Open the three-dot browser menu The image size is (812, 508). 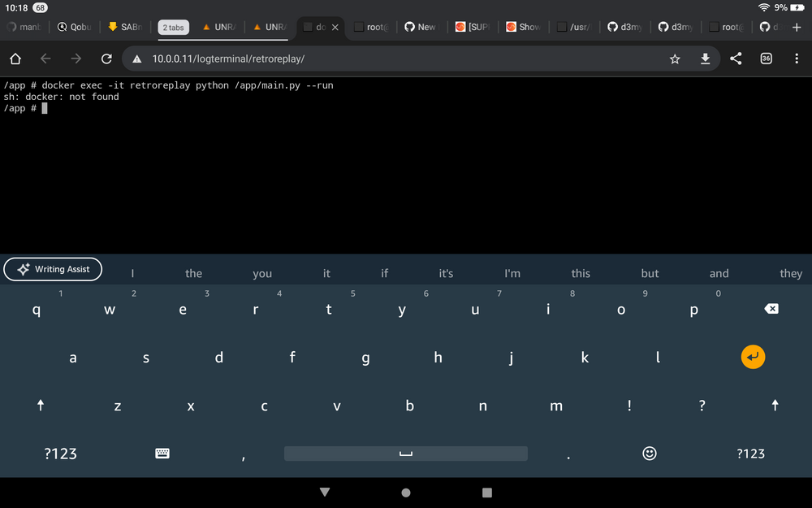797,59
